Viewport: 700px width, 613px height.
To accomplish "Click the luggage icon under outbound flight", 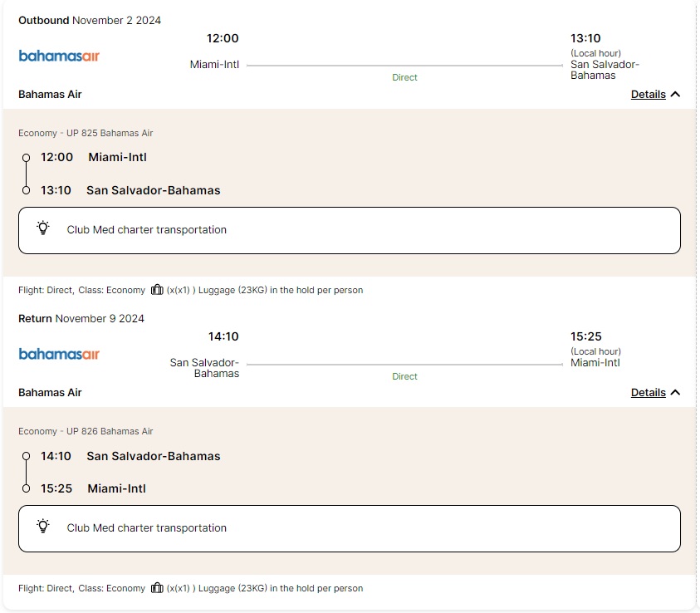I will [157, 290].
